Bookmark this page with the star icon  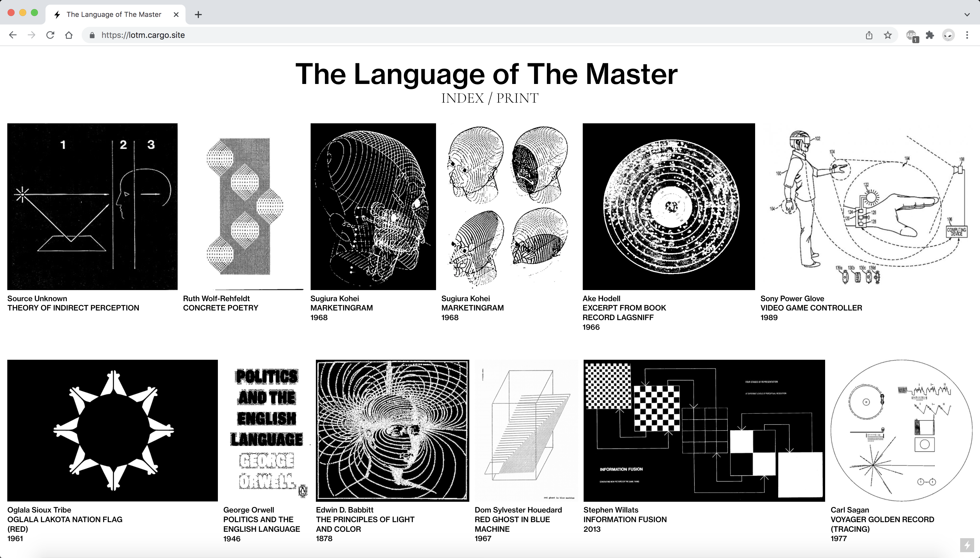tap(888, 35)
